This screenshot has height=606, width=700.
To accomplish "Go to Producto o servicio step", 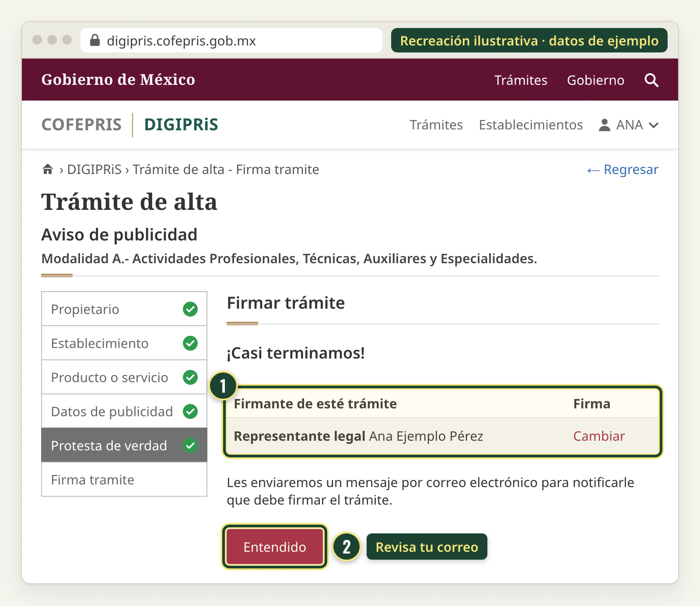I will [124, 377].
